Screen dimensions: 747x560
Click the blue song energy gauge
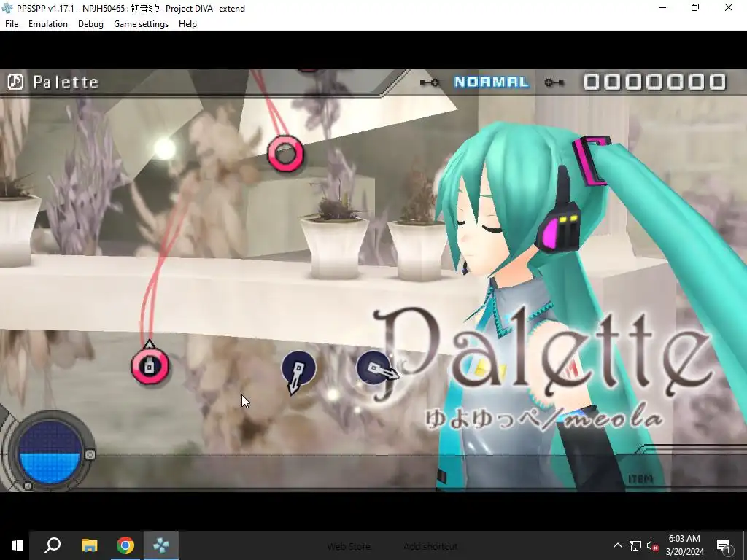click(50, 451)
